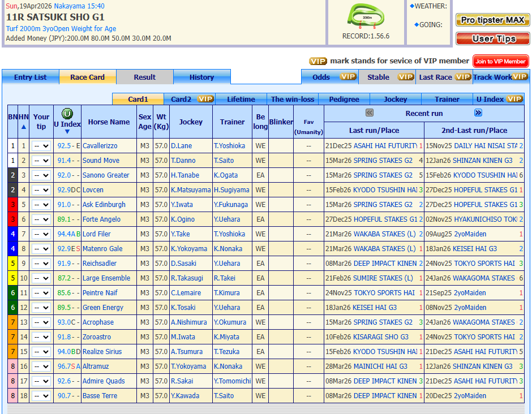Open Your tip dropdown for Sound Move

pyautogui.click(x=41, y=161)
